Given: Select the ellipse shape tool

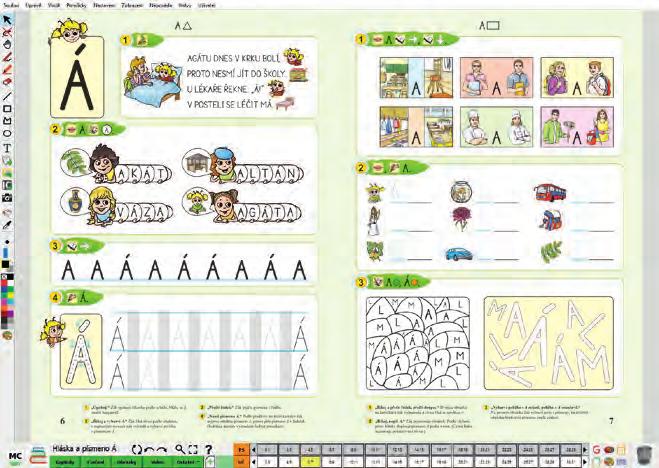Looking at the screenshot, I should click(x=7, y=134).
